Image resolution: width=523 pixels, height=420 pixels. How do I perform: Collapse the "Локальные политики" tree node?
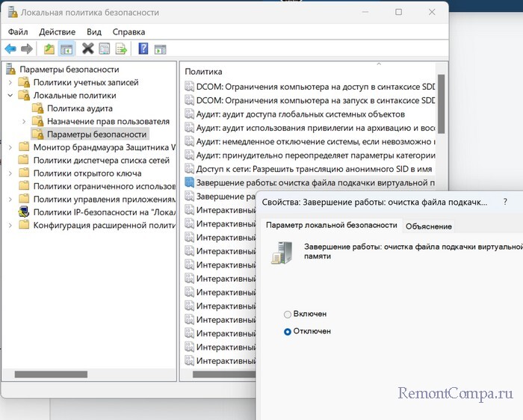[10, 96]
